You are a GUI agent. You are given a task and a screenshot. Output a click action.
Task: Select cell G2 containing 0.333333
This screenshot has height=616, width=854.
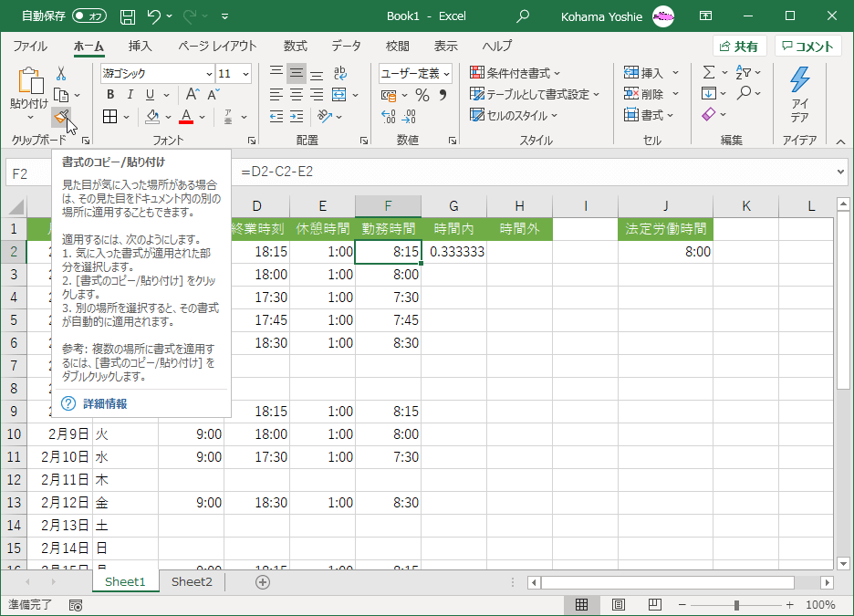tap(453, 252)
